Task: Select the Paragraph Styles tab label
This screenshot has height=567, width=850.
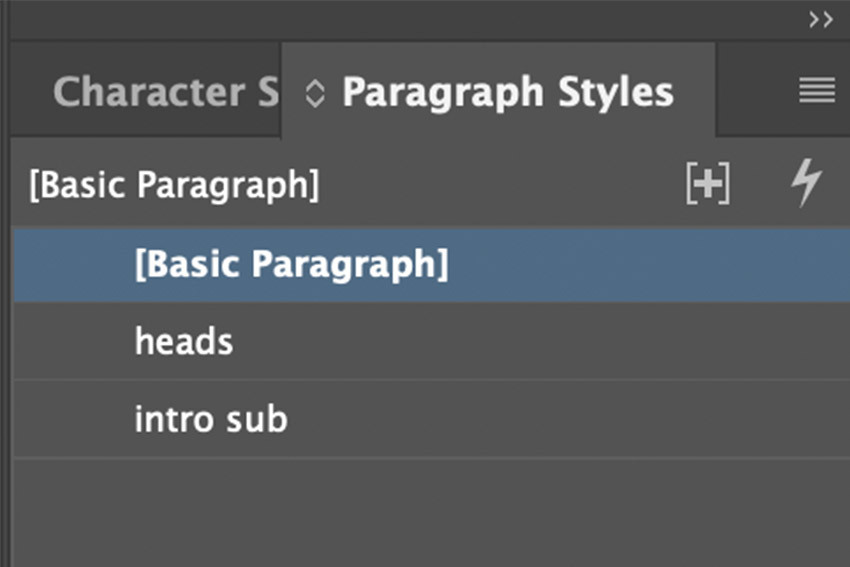Action: tap(507, 92)
